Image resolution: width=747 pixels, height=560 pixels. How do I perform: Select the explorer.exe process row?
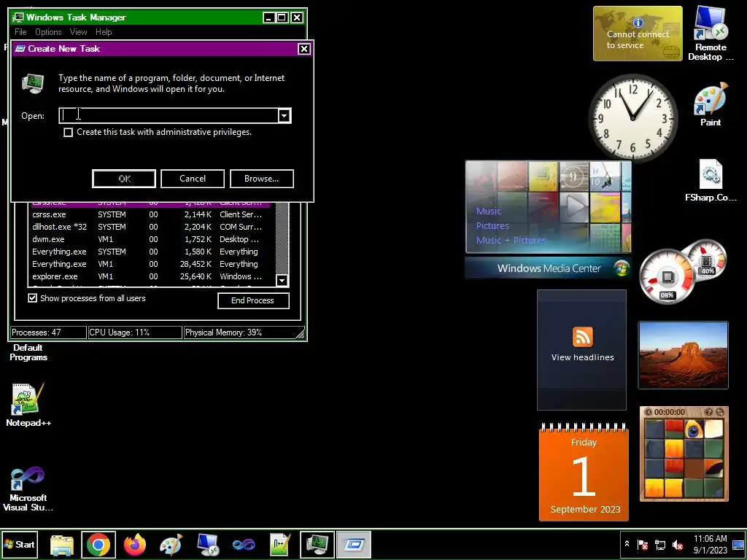152,276
